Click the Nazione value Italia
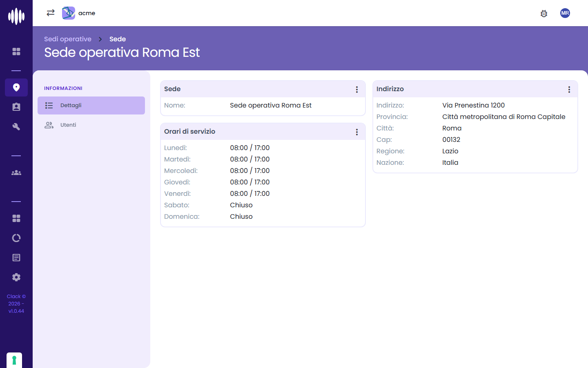588x368 pixels. tap(450, 162)
